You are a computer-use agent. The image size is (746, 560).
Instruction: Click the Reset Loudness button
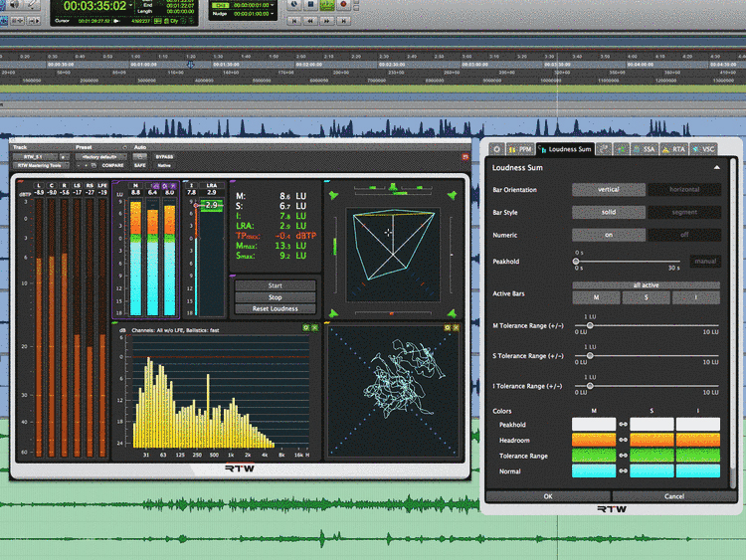pos(275,308)
